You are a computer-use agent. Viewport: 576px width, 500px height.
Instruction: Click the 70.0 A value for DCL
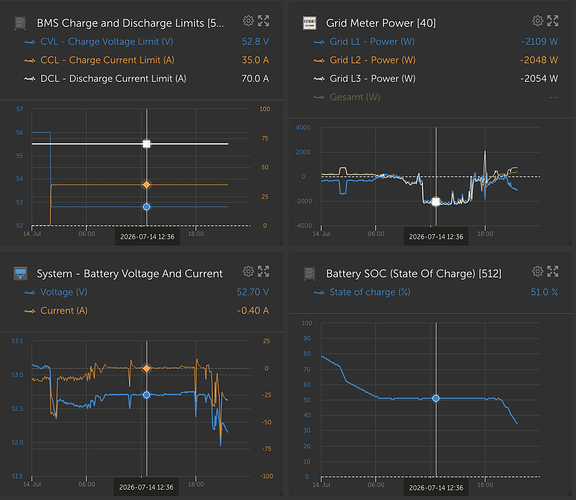point(255,79)
